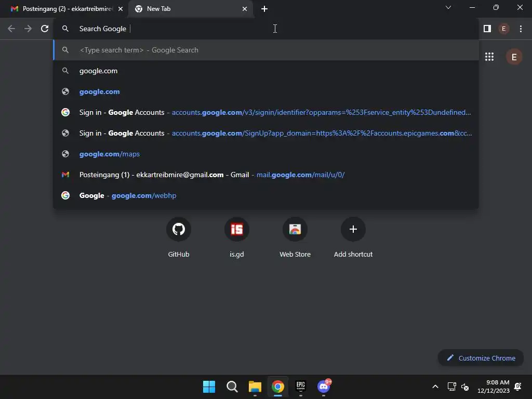
Task: Open the Chrome side panel
Action: [x=487, y=29]
